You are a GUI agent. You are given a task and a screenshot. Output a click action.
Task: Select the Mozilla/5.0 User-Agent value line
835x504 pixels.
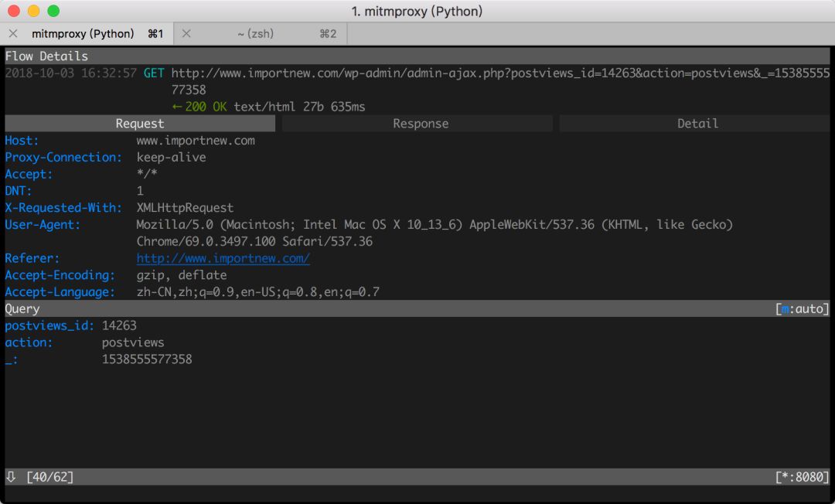(435, 225)
